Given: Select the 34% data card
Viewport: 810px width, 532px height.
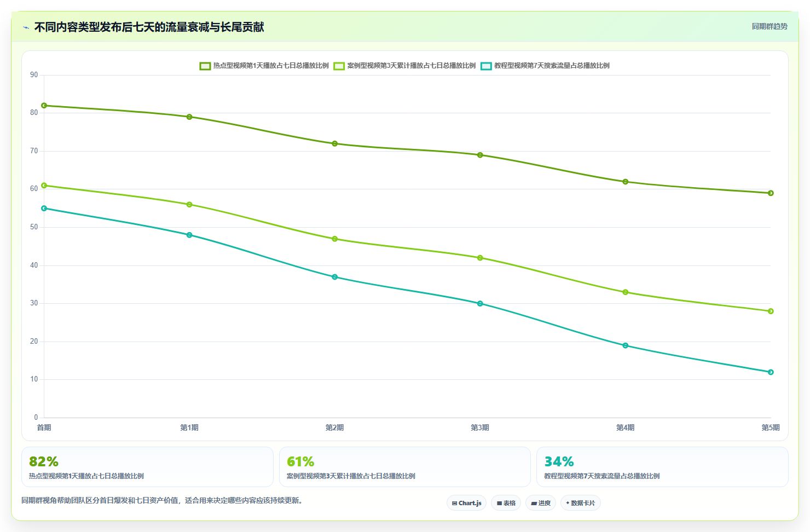Looking at the screenshot, I should (662, 467).
